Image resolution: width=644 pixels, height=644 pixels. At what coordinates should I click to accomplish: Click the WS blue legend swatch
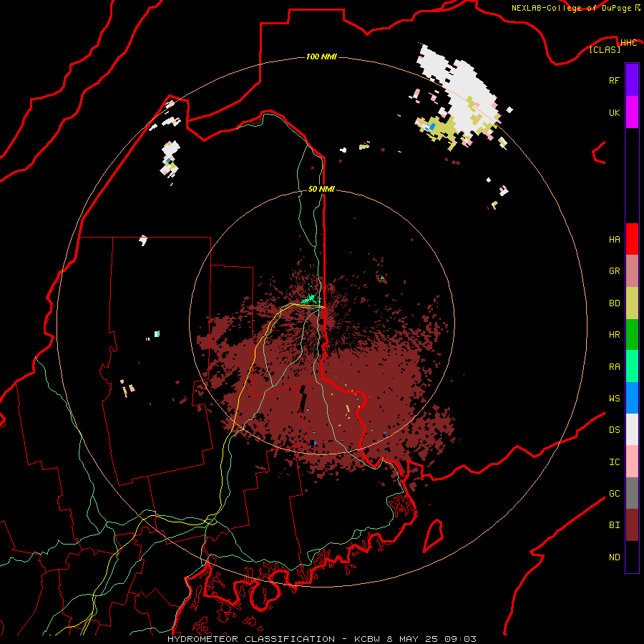click(632, 398)
